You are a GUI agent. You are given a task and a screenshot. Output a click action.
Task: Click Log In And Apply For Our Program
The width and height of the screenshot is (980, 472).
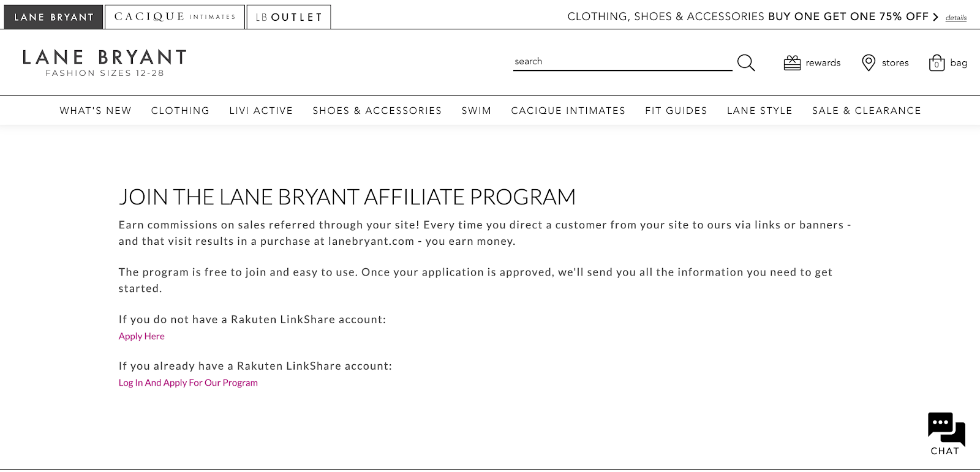click(x=188, y=383)
